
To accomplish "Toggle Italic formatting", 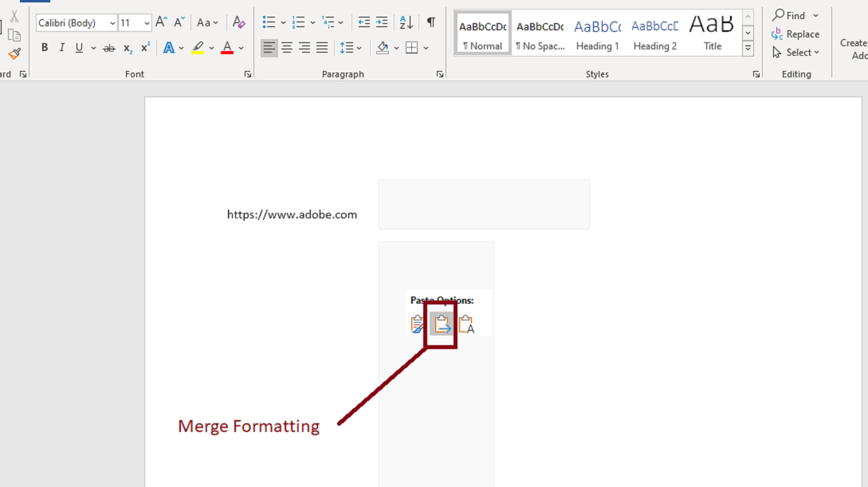I will 62,47.
